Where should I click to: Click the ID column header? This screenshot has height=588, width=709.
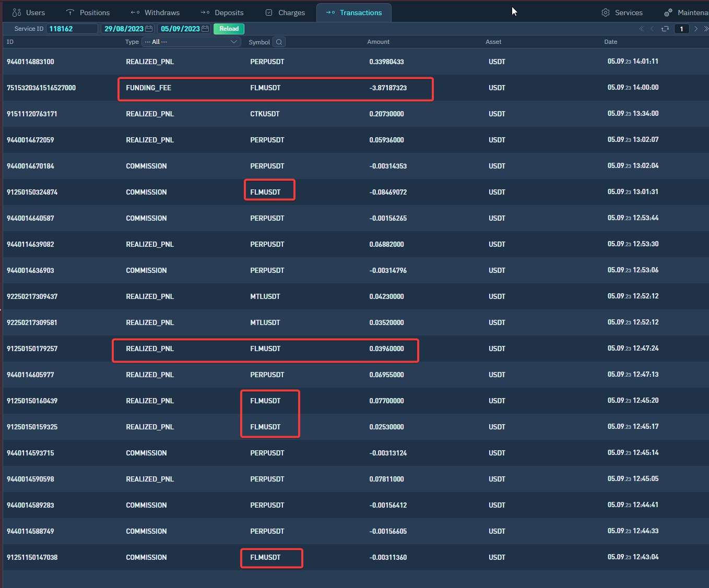tap(10, 42)
